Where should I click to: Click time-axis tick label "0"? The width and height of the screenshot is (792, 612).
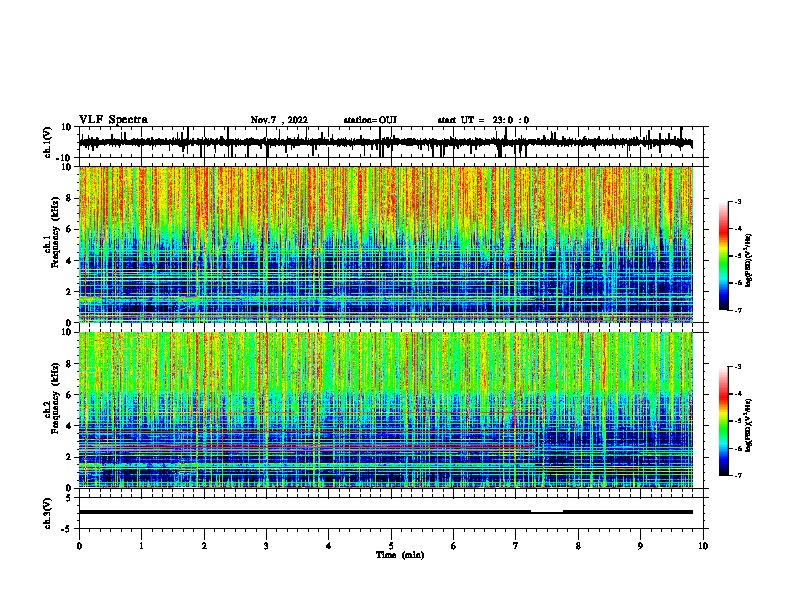point(79,546)
